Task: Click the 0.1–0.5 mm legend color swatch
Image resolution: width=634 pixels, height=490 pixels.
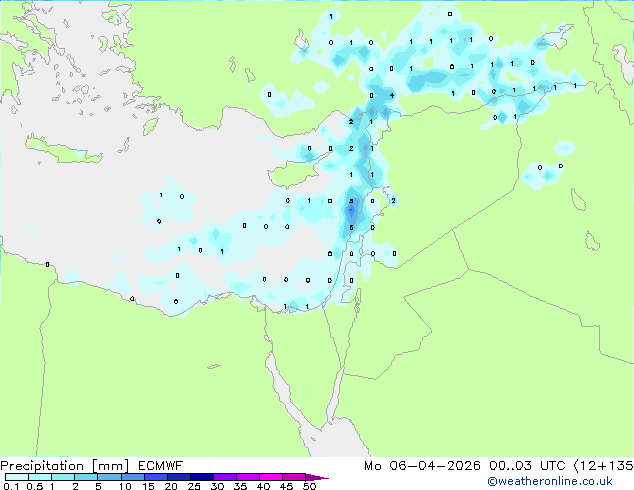Action: coord(17,477)
